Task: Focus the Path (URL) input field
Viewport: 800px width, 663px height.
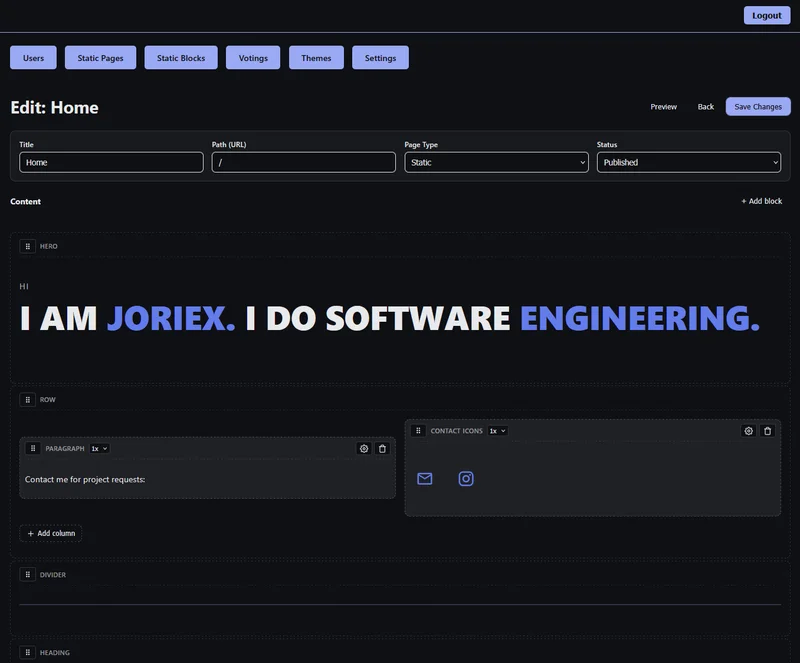Action: 304,162
